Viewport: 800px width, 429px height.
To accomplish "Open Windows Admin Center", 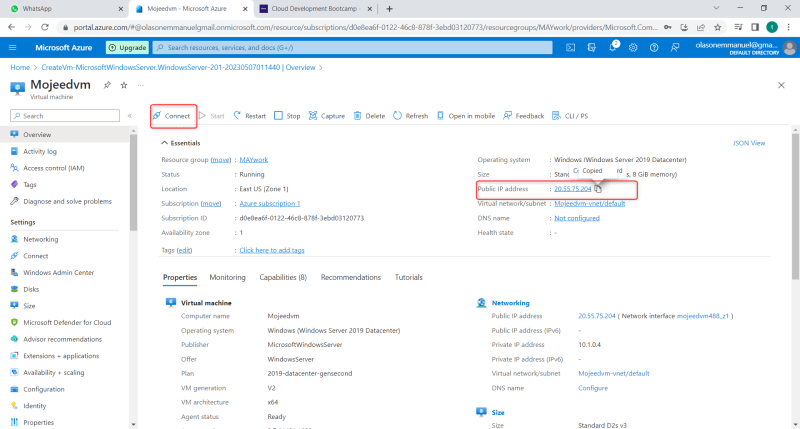I will click(59, 272).
